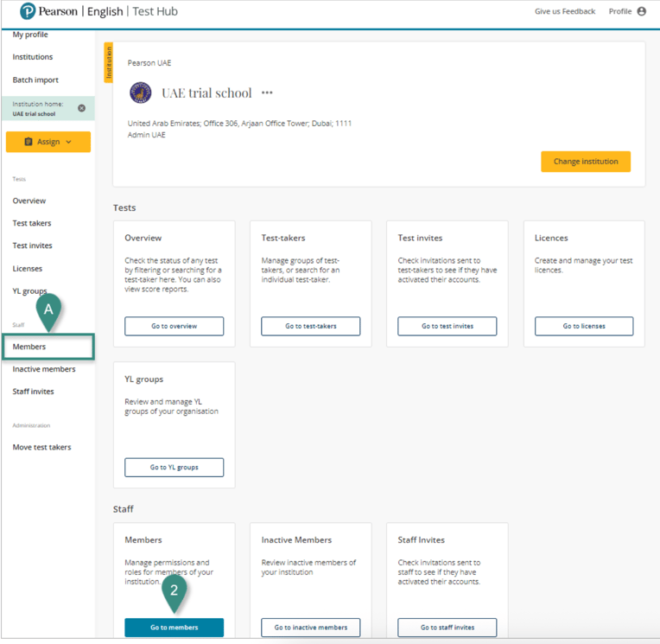Screen dimensions: 660x644
Task: Select Inactive members in the sidebar
Action: [x=44, y=369]
